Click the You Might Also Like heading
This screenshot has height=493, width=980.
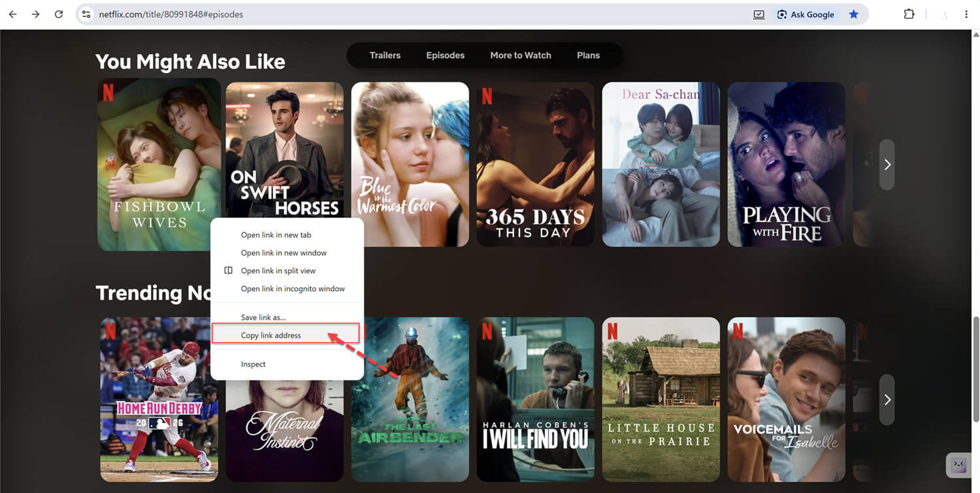(x=190, y=61)
